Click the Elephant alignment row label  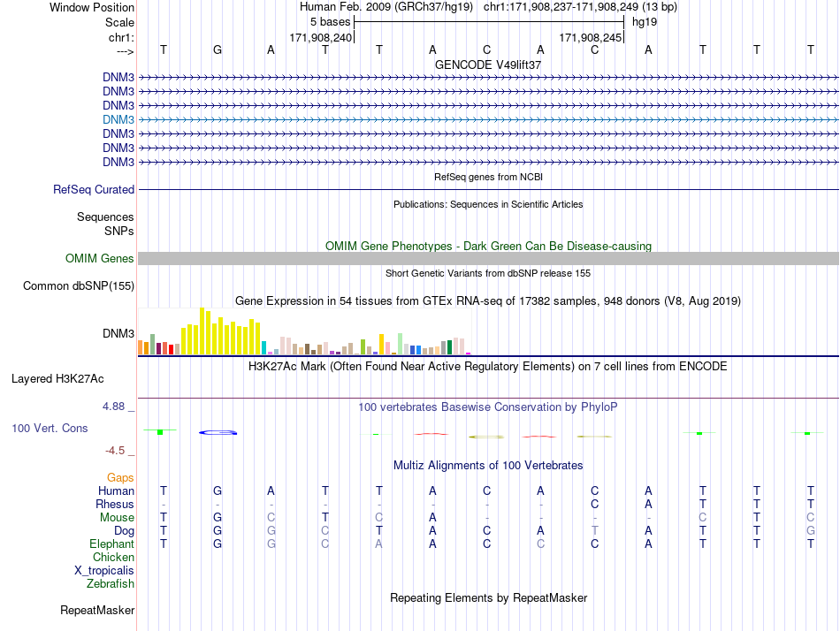pyautogui.click(x=112, y=544)
